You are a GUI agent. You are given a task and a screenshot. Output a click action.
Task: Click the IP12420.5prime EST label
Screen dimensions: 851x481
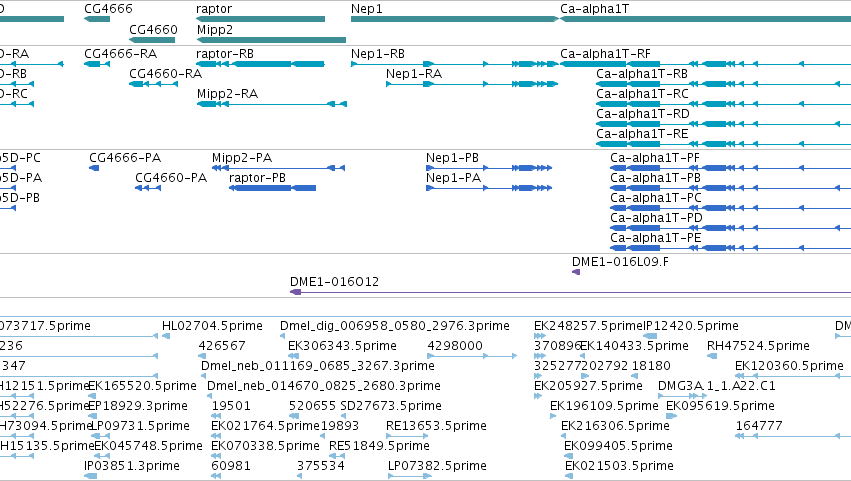(691, 326)
